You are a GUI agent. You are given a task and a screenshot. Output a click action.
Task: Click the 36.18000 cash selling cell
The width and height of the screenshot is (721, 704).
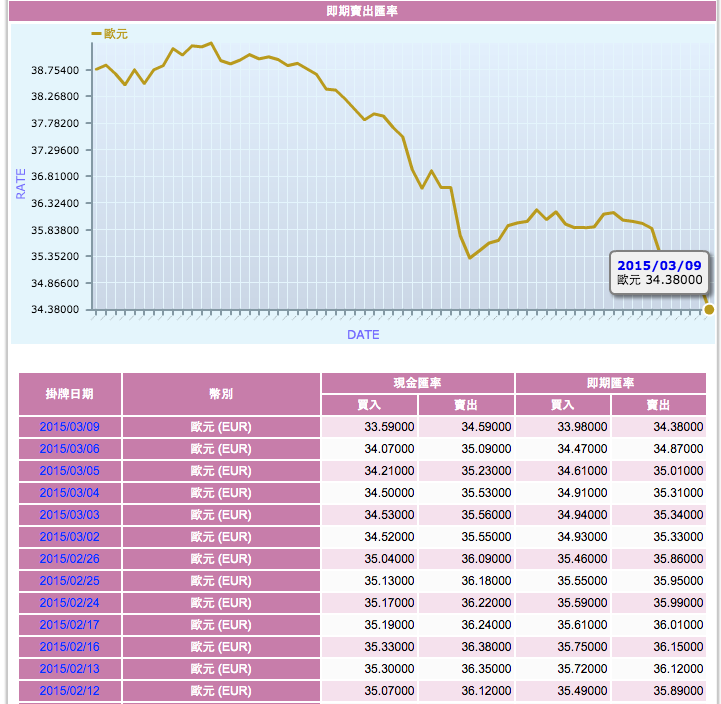(466, 581)
